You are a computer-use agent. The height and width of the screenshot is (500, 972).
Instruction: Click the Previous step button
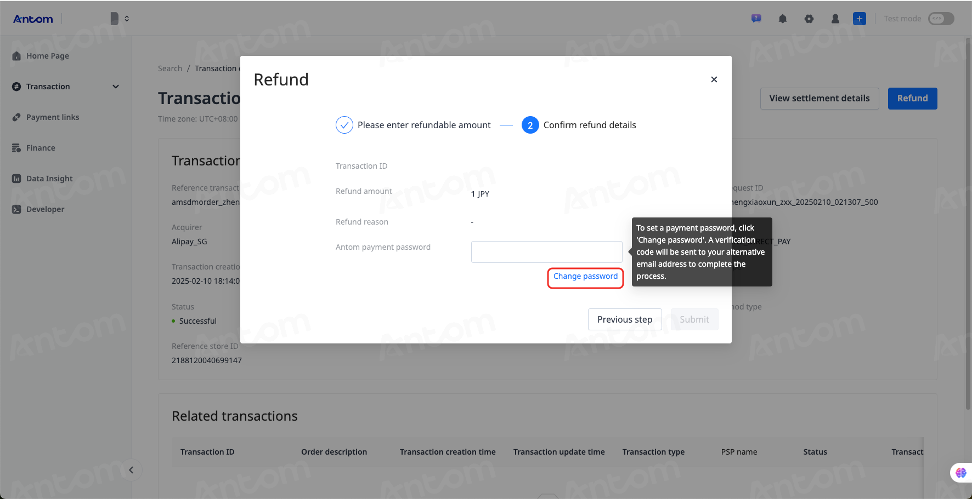(x=624, y=320)
